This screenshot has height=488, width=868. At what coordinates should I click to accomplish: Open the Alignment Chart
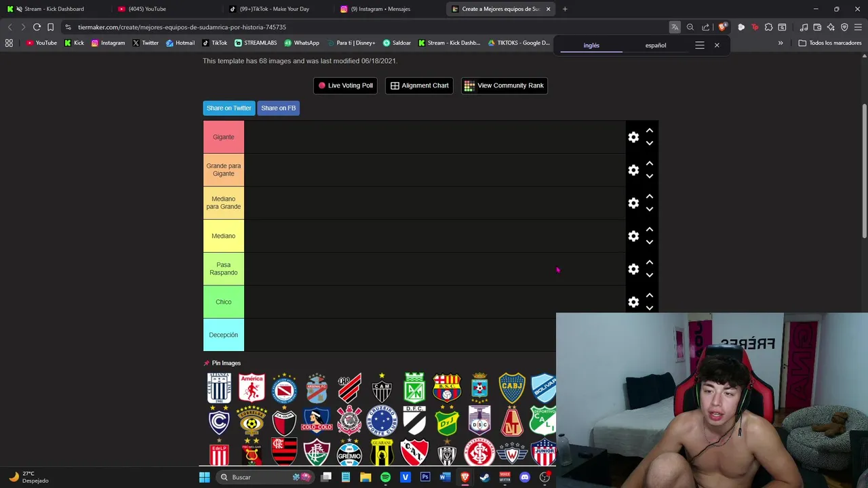(419, 85)
